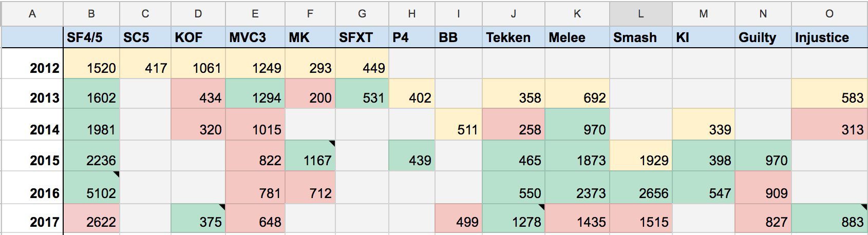
Task: Click the 2012 row label cell
Action: point(32,67)
